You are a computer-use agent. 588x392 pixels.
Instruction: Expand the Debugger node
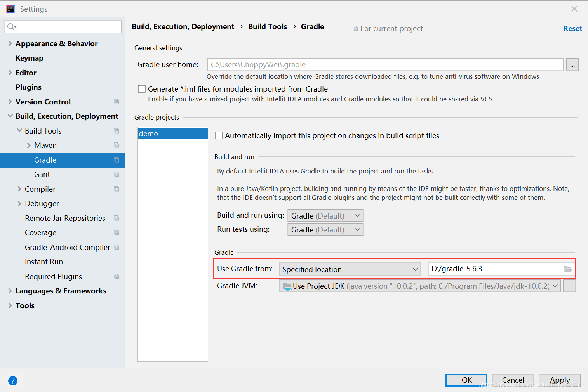click(x=19, y=203)
